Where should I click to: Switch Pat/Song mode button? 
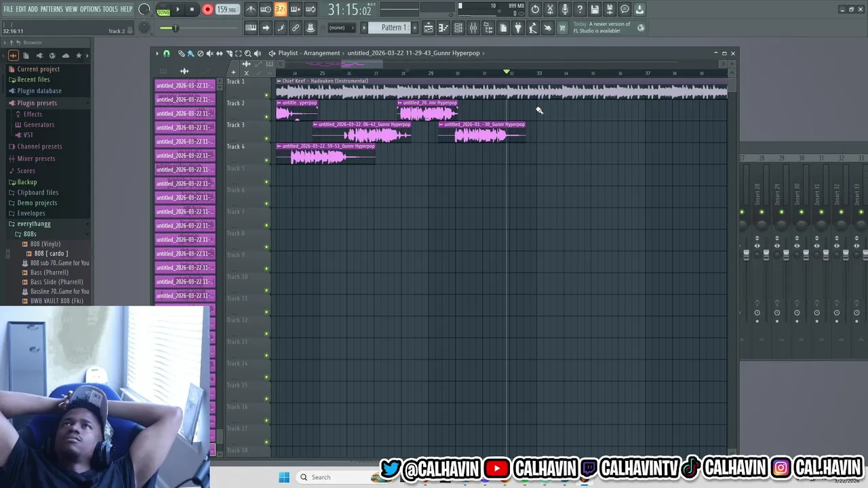click(163, 10)
